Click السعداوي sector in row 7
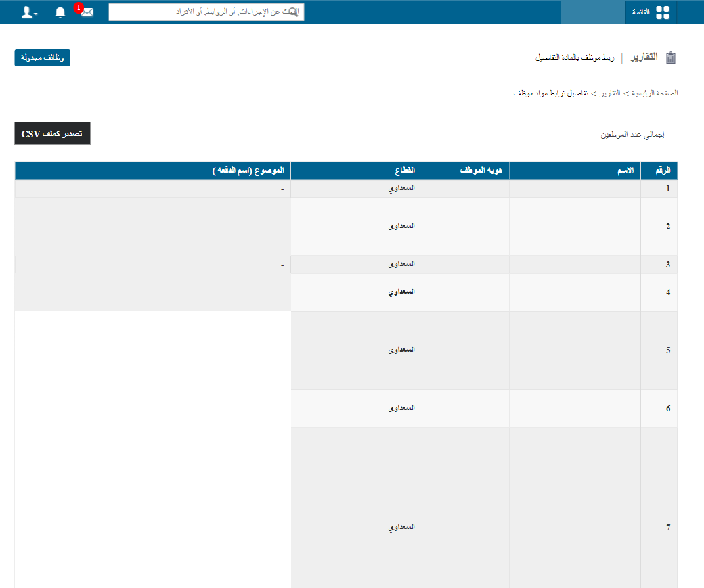 pyautogui.click(x=401, y=527)
